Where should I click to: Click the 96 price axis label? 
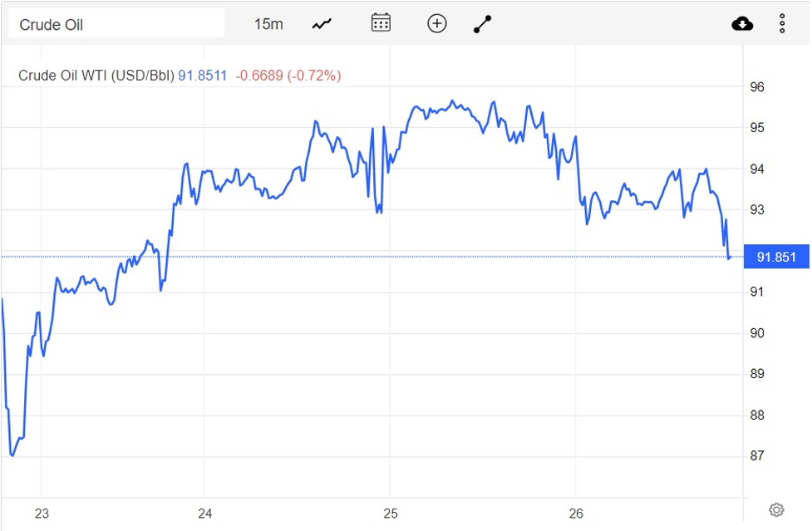(x=757, y=87)
